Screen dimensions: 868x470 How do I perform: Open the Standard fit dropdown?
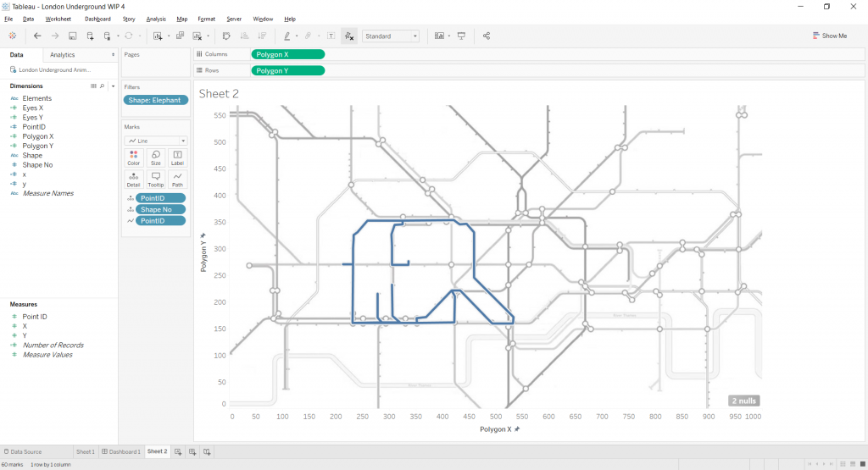coord(391,36)
